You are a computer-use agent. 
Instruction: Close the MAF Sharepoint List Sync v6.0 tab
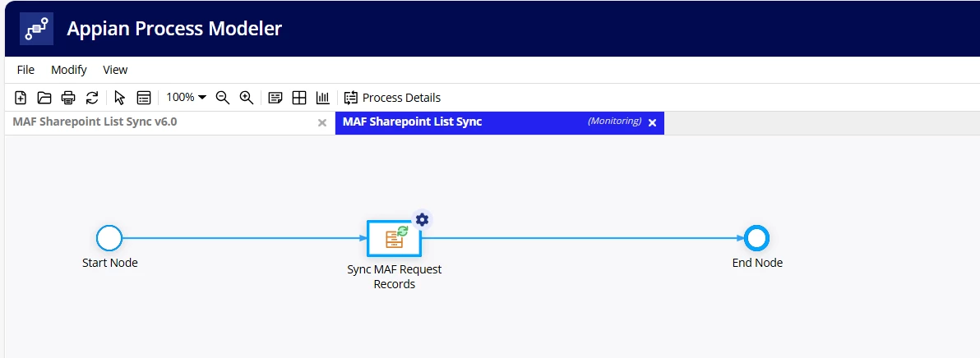point(322,123)
